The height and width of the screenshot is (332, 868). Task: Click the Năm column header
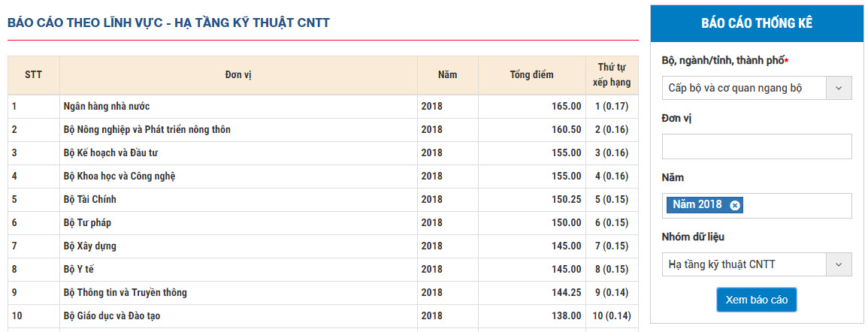pyautogui.click(x=447, y=75)
